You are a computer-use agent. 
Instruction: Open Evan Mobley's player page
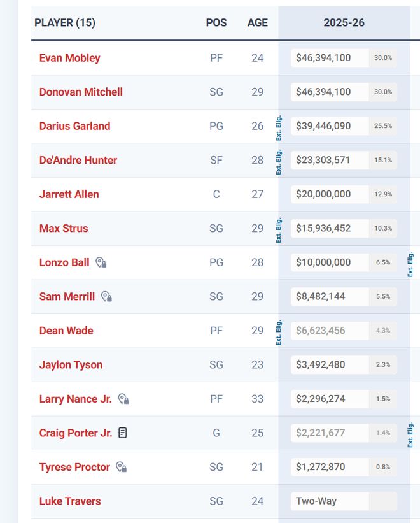tap(69, 58)
